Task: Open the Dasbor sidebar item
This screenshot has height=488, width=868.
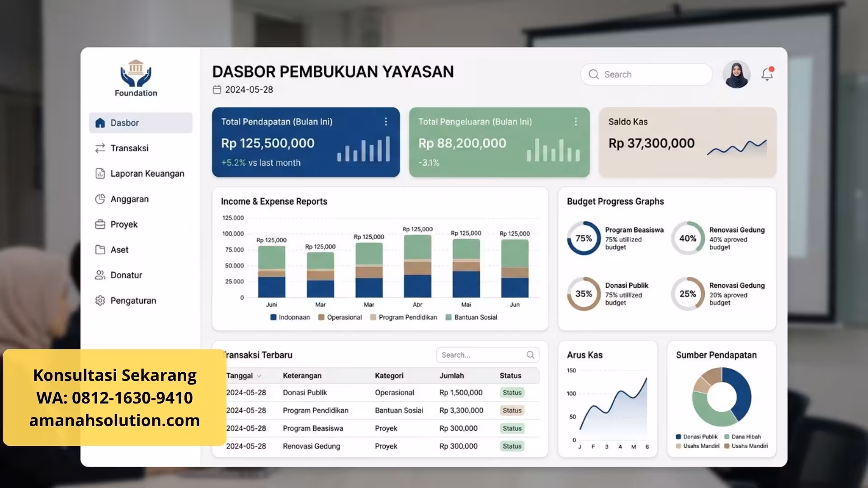Action: click(141, 123)
